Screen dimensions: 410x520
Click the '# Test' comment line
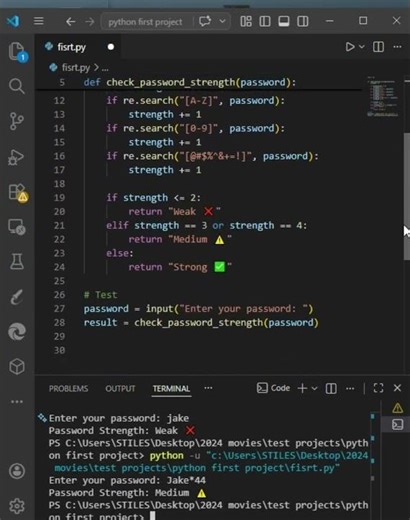click(x=100, y=295)
